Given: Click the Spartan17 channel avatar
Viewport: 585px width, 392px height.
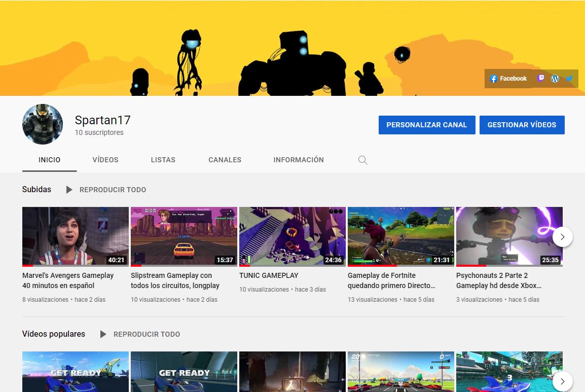Looking at the screenshot, I should [x=43, y=124].
